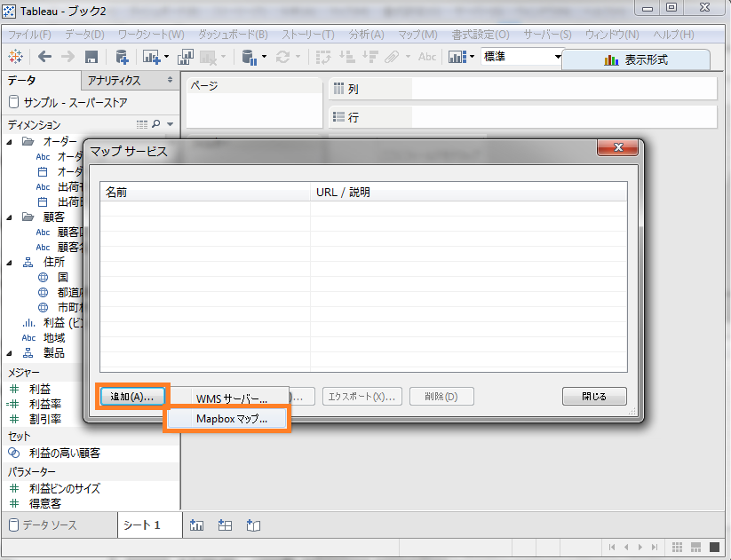Click the sort descending toolbar icon

pos(370,57)
